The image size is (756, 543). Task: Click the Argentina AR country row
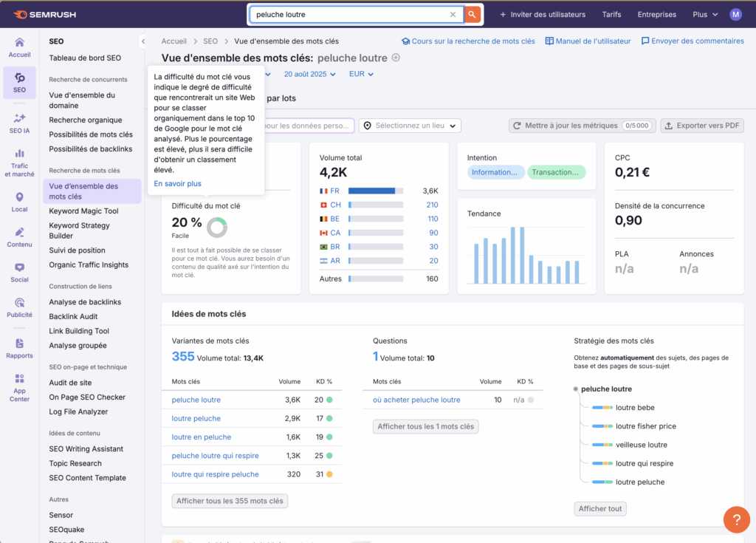[379, 261]
